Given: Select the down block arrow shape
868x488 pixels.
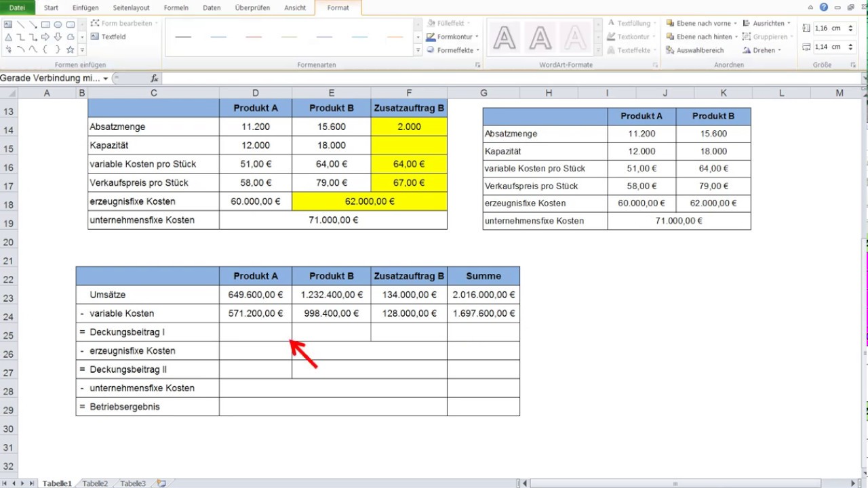Looking at the screenshot, I should point(57,37).
